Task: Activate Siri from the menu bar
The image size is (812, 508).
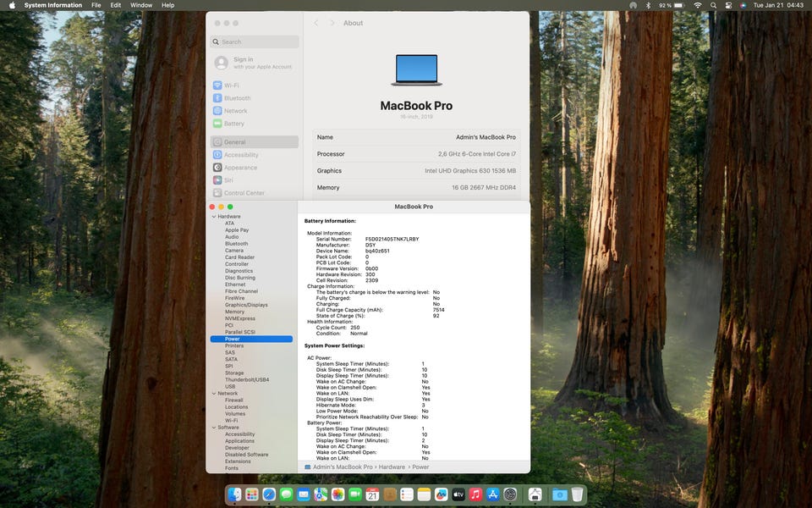Action: [743, 5]
